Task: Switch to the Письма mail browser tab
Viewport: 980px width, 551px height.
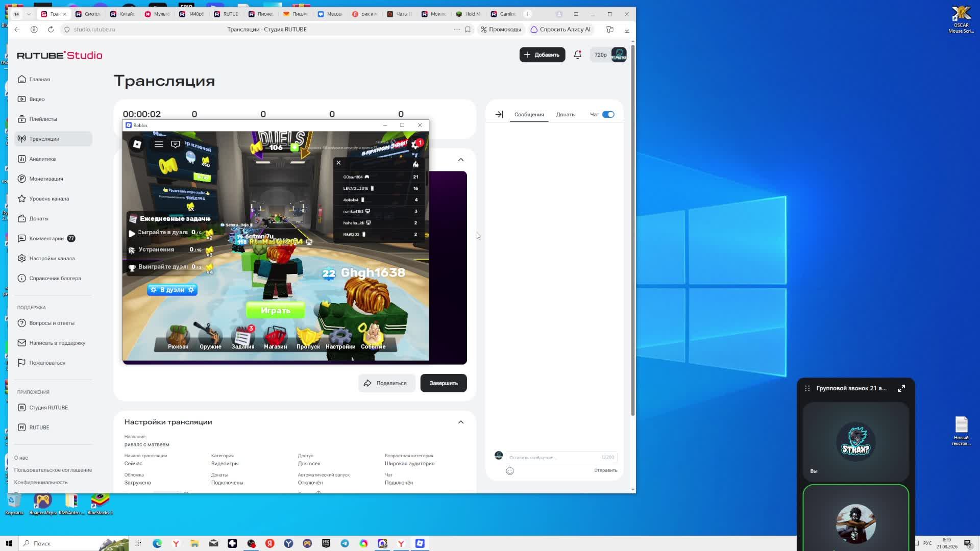Action: [296, 14]
